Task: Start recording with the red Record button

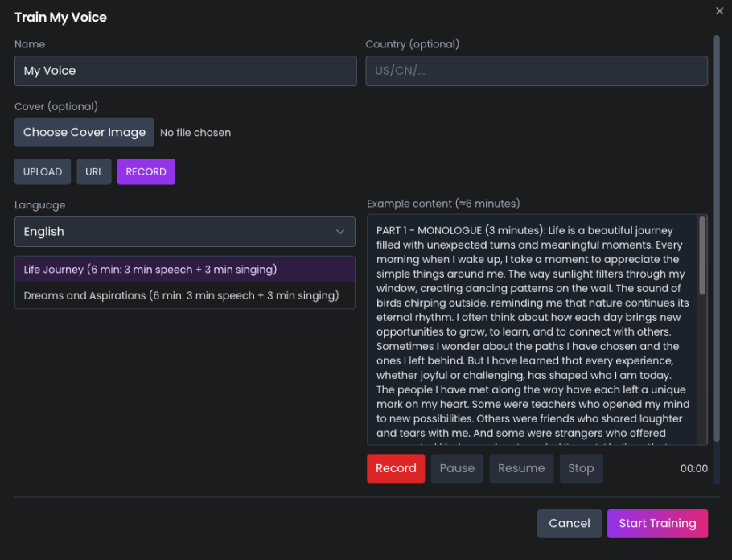Action: pos(396,468)
